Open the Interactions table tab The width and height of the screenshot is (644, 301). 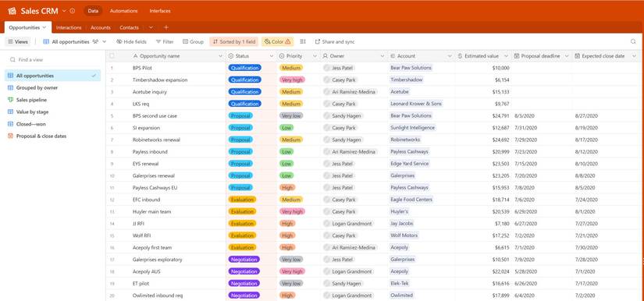coord(69,27)
